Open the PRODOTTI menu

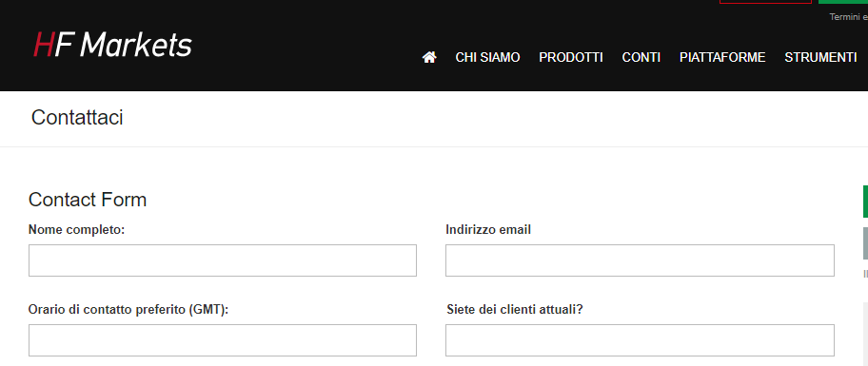[x=571, y=57]
